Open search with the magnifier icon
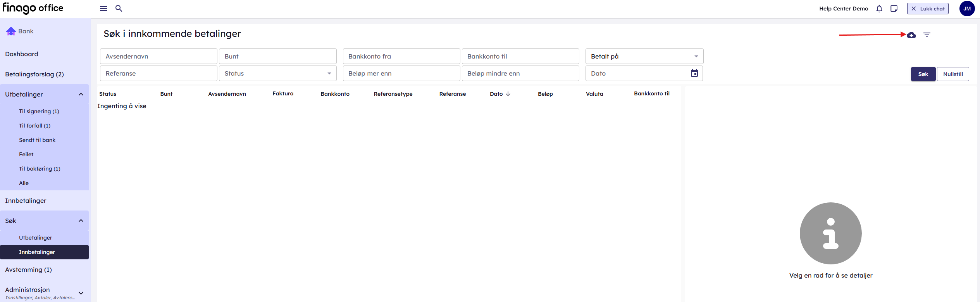This screenshot has height=302, width=980. [119, 9]
